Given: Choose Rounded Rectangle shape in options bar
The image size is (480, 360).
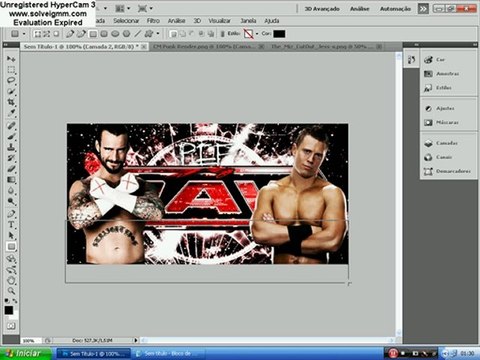Looking at the screenshot, I should pyautogui.click(x=104, y=34).
